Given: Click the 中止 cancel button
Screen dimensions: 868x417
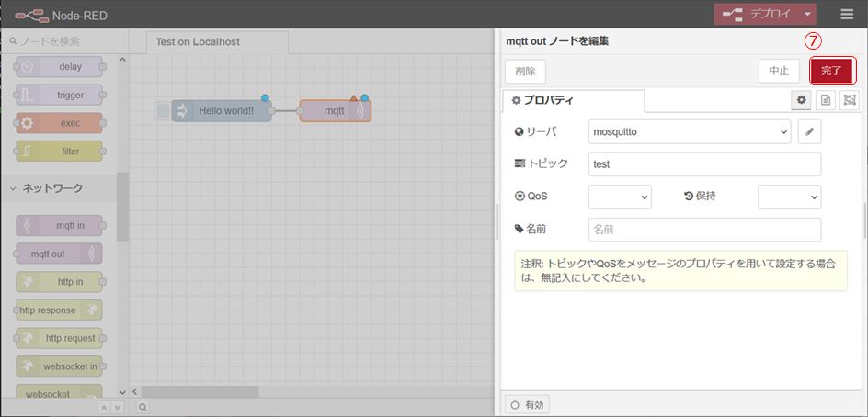Looking at the screenshot, I should point(778,71).
